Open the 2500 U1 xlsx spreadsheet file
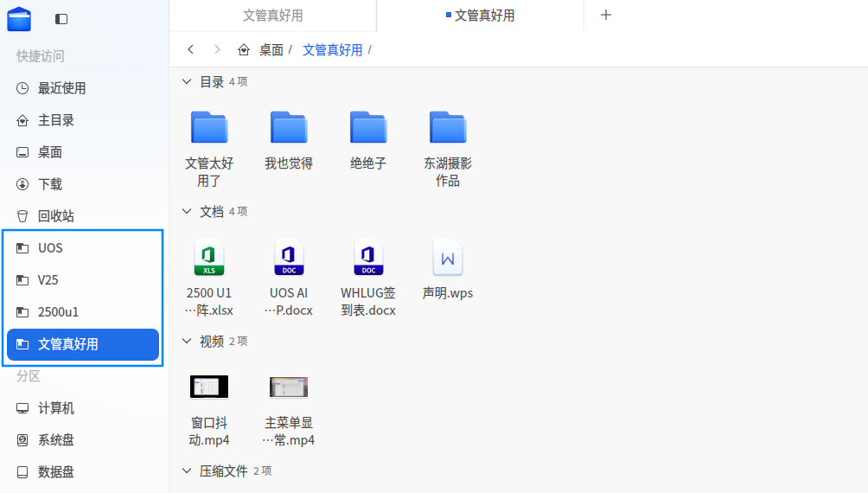The image size is (868, 493). 209,258
